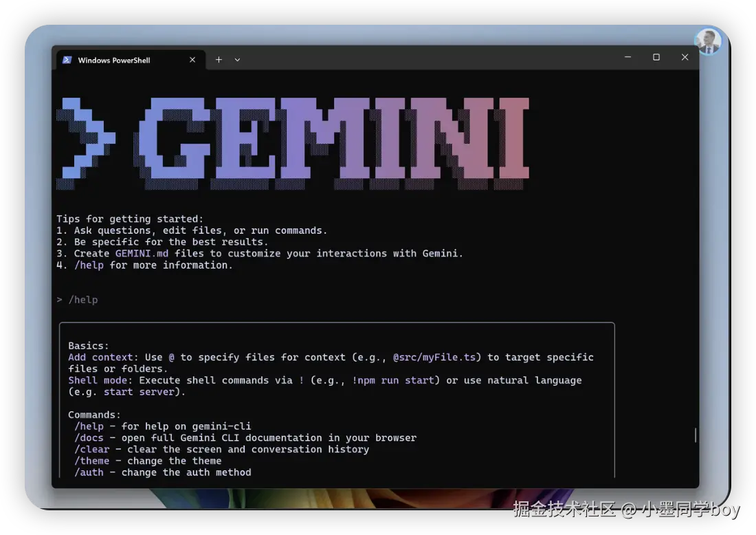This screenshot has height=535, width=756.
Task: Minimize the PowerShell window
Action: coord(627,57)
